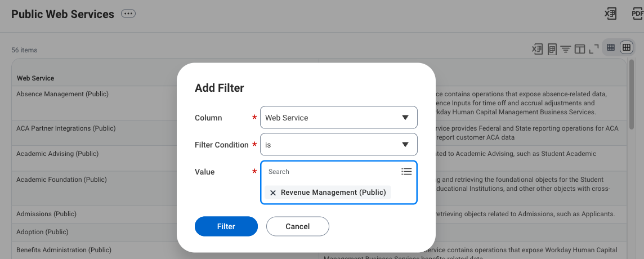The width and height of the screenshot is (644, 259).
Task: Open related actions ellipsis next to title
Action: point(128,14)
